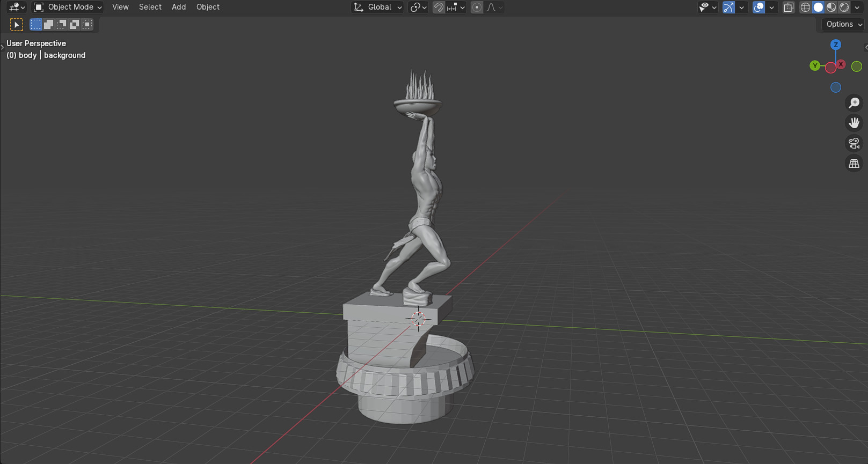Switch to material preview shading
This screenshot has width=868, height=464.
coord(831,7)
